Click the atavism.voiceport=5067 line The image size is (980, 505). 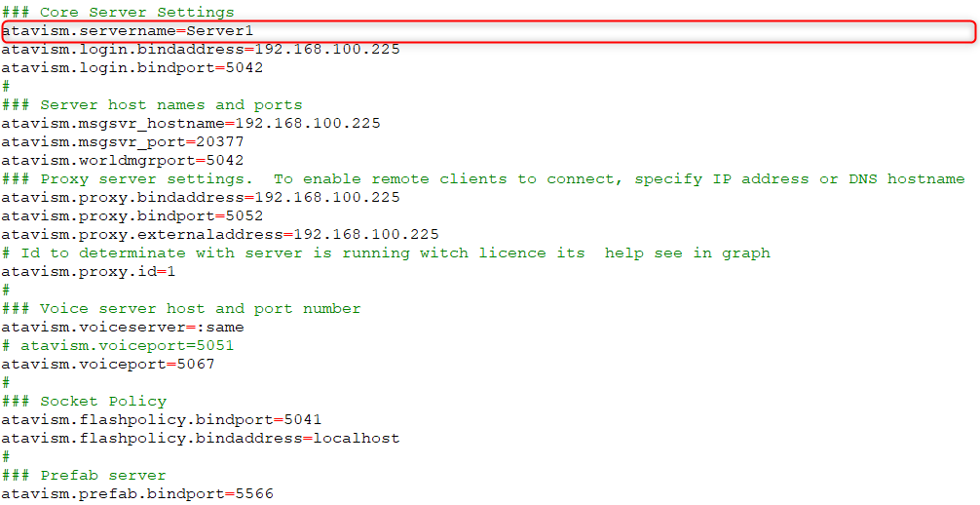pyautogui.click(x=107, y=365)
